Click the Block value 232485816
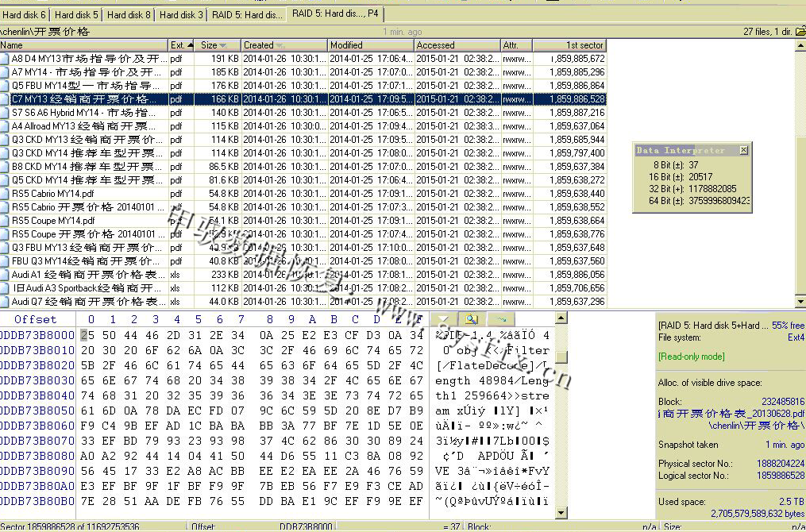Image resolution: width=806 pixels, height=532 pixels. (783, 402)
